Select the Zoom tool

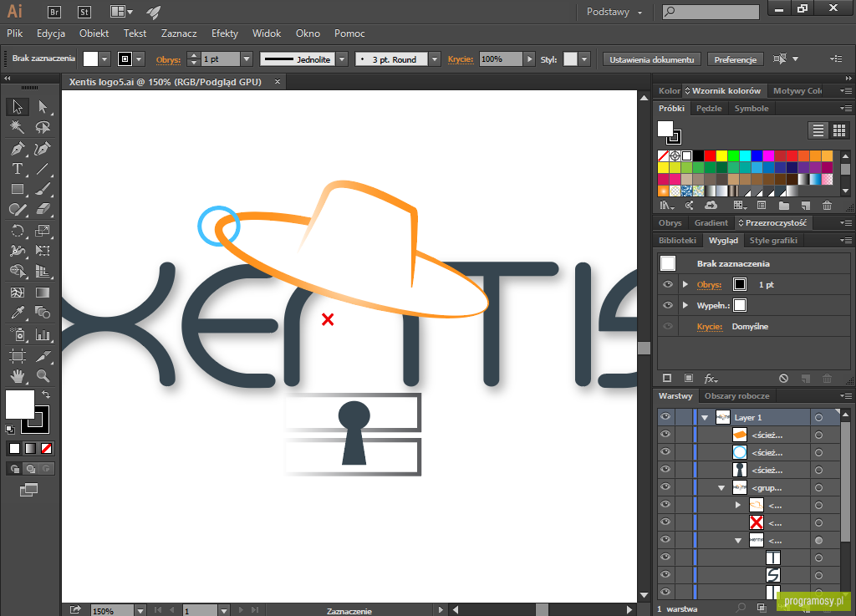(x=43, y=376)
